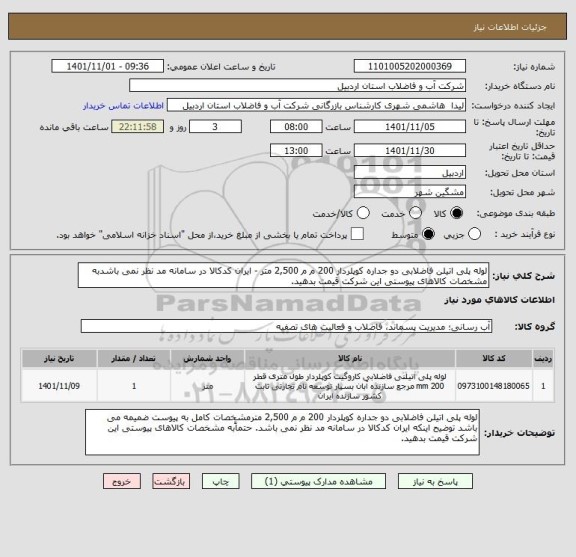
Task: Click the delivery province field اردبیل
Action: click(410, 172)
